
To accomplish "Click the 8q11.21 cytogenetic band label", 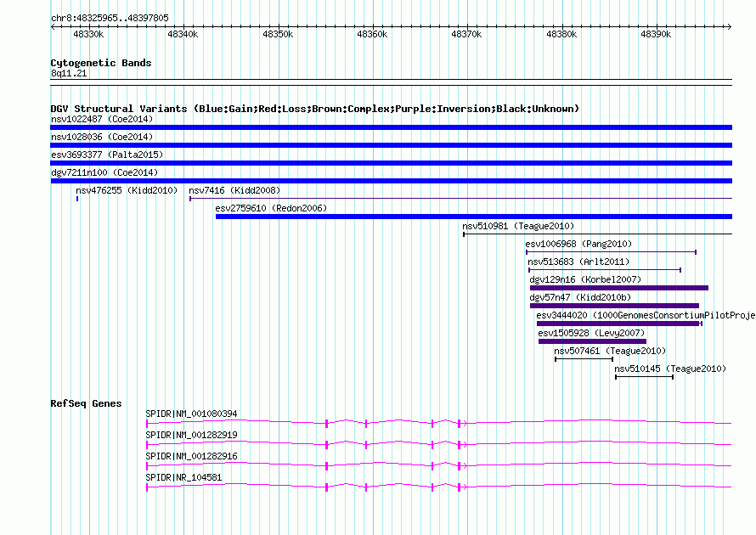I will pos(69,74).
